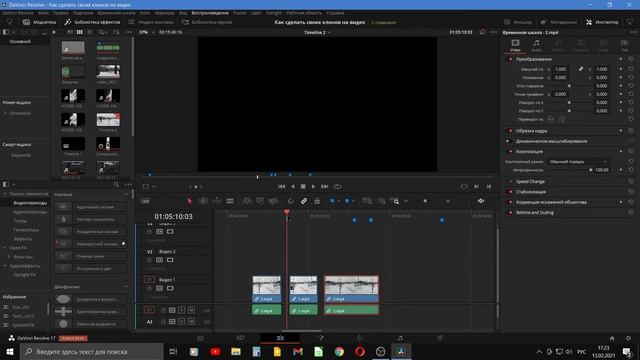This screenshot has height=360, width=640.
Task: Toggle the Cropping section enable switch
Action: [x=510, y=131]
